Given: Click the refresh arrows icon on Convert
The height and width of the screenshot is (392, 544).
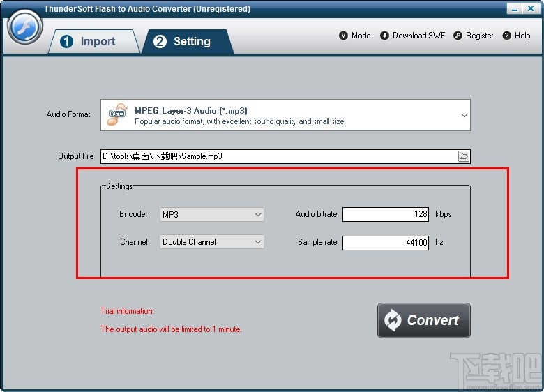Looking at the screenshot, I should [x=393, y=320].
